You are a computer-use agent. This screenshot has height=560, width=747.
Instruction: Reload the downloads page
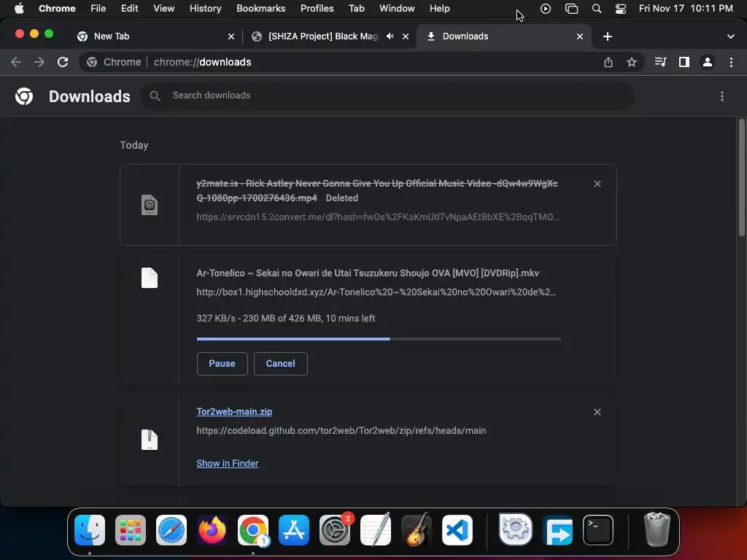coord(63,62)
